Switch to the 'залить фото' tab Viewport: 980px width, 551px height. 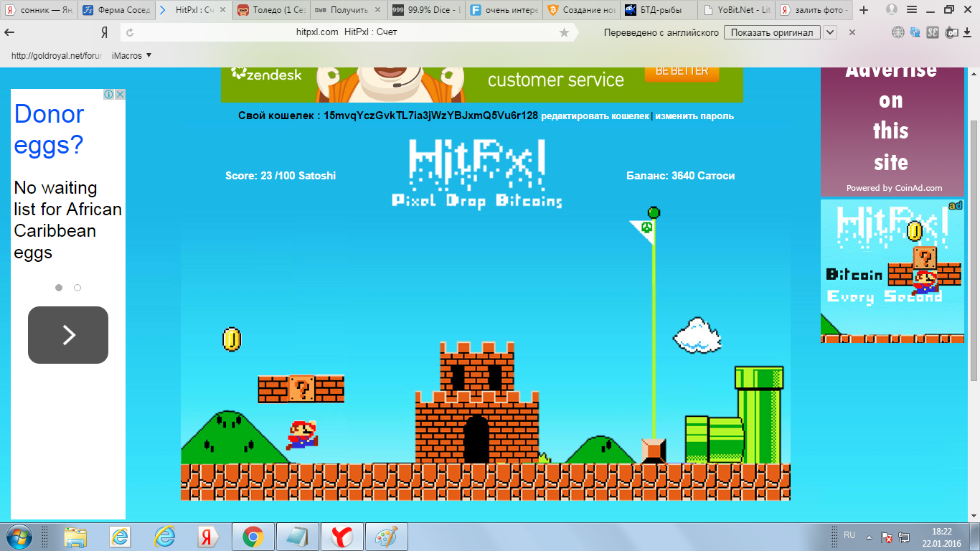pos(814,10)
